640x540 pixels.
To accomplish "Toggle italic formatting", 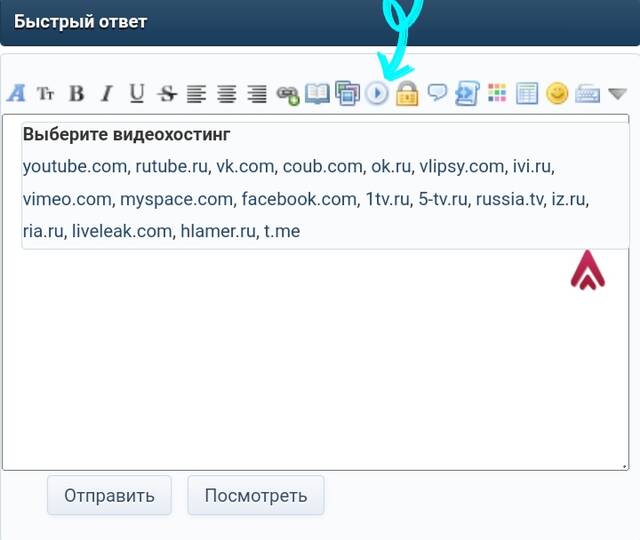I will point(107,93).
